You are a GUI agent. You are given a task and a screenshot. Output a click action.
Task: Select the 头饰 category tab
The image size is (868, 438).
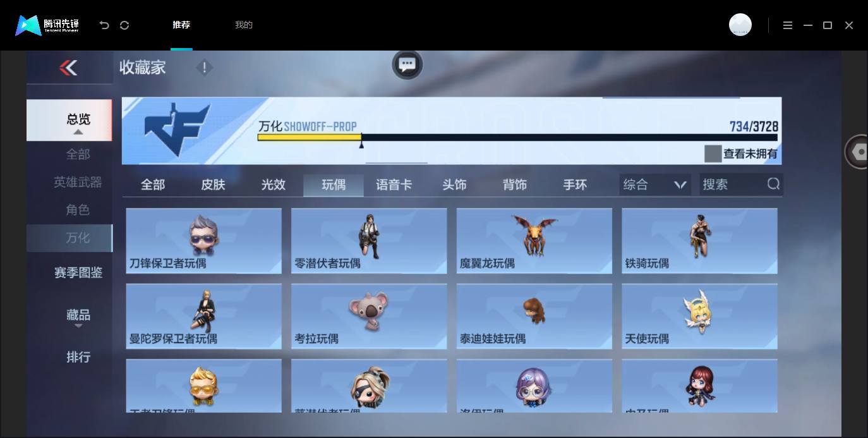(454, 185)
